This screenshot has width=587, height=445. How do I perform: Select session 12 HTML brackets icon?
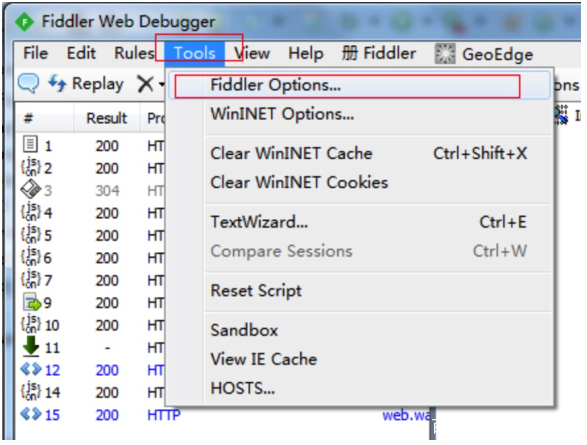[x=31, y=370]
